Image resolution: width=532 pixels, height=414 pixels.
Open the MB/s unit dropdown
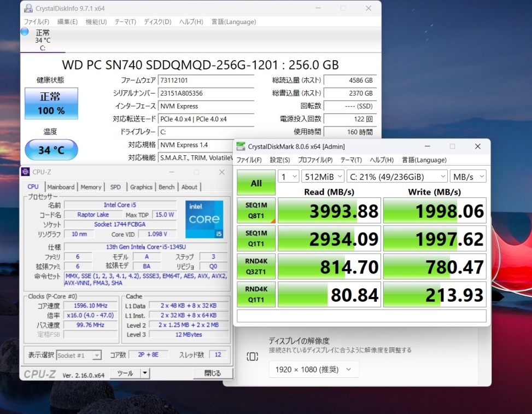coord(468,177)
